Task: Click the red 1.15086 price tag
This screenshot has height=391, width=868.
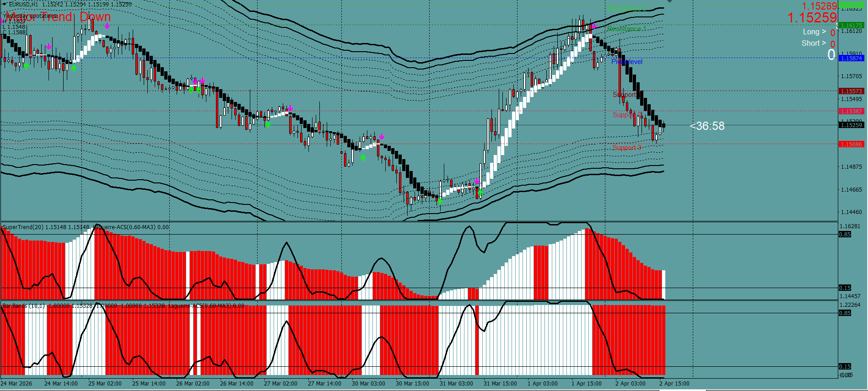Action: [852, 144]
